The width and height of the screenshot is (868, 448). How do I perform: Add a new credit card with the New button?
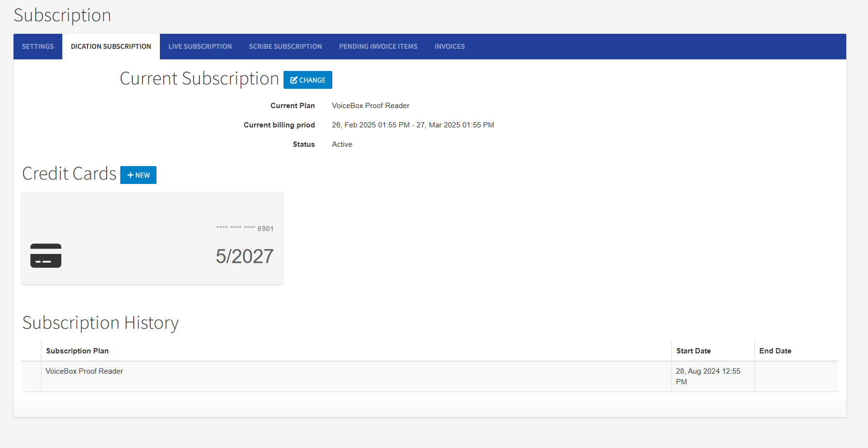tap(138, 175)
